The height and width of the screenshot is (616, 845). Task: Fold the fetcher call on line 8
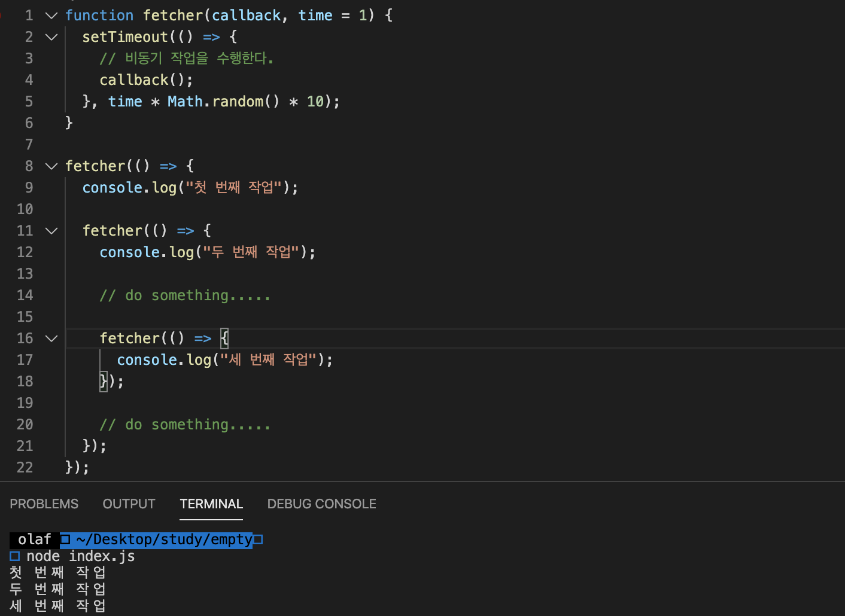(x=51, y=166)
